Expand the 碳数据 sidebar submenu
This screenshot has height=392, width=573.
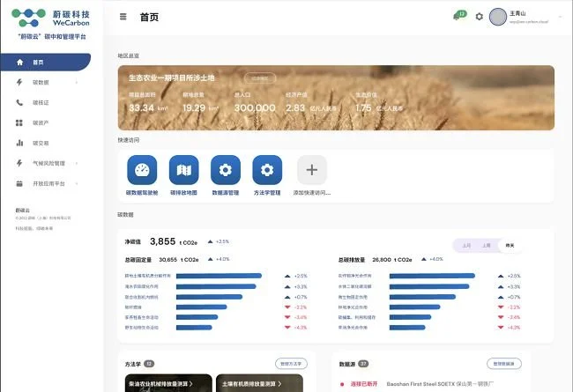click(x=77, y=82)
